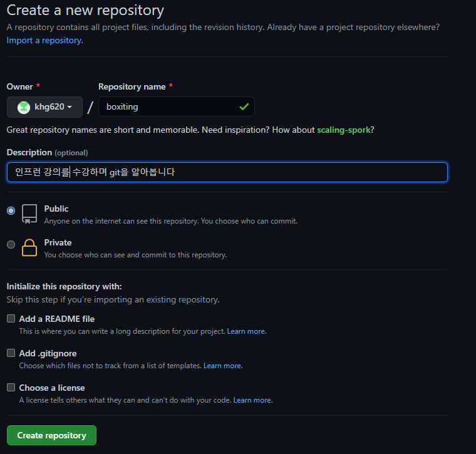Click the 'Add a README file' label
Viewport: 476px width, 454px height.
(57, 319)
